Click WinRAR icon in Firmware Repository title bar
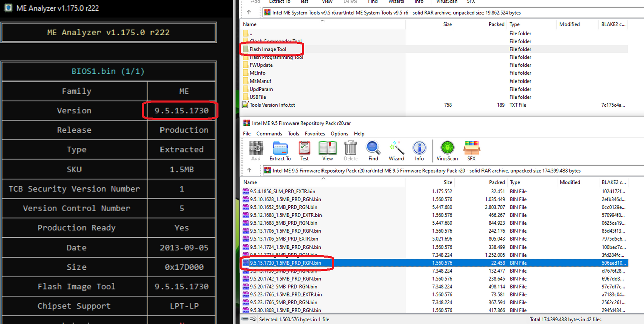 pyautogui.click(x=246, y=123)
